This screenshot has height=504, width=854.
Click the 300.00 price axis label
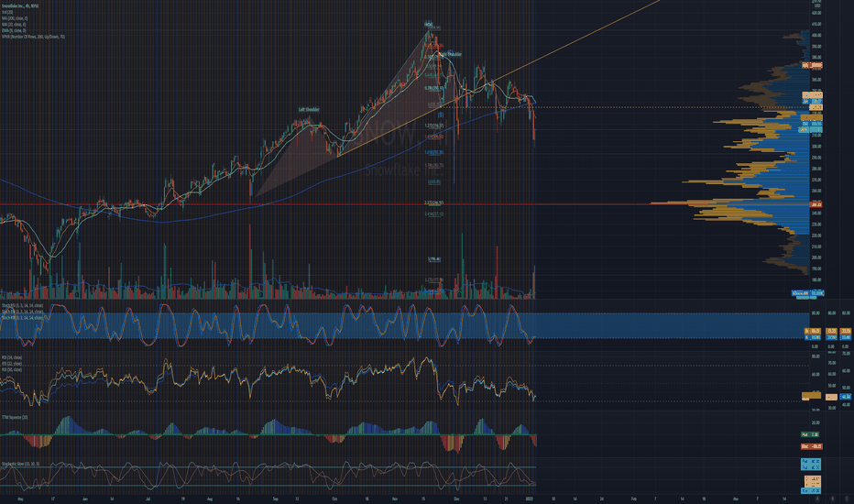click(x=816, y=147)
